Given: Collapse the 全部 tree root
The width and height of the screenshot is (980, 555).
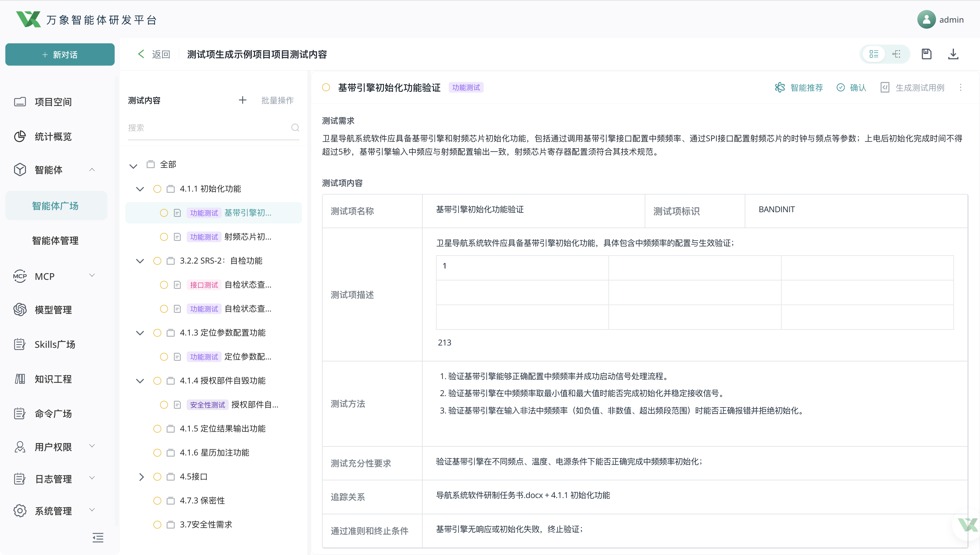Looking at the screenshot, I should (x=133, y=166).
